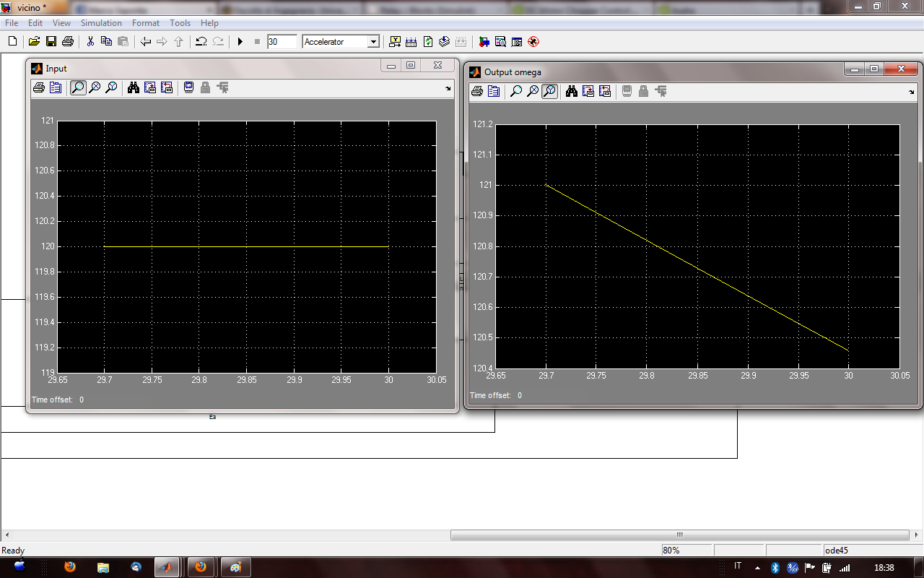Open the Tools menu
The image size is (924, 578).
pos(180,23)
